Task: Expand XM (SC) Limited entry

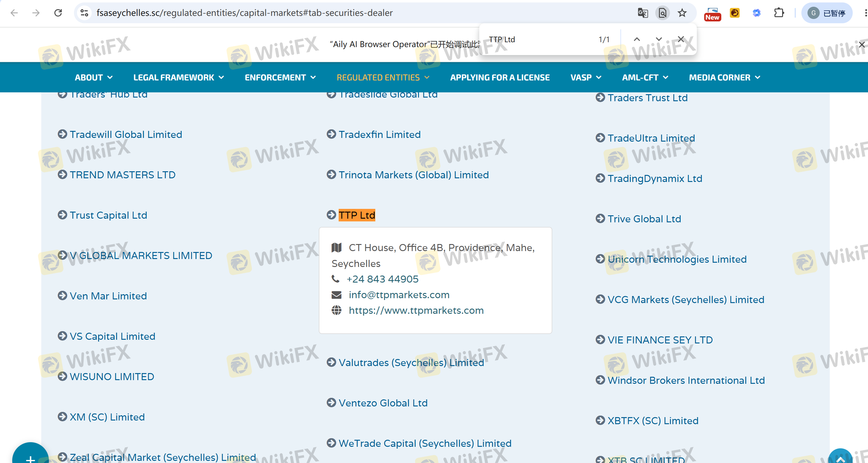Action: pyautogui.click(x=107, y=417)
